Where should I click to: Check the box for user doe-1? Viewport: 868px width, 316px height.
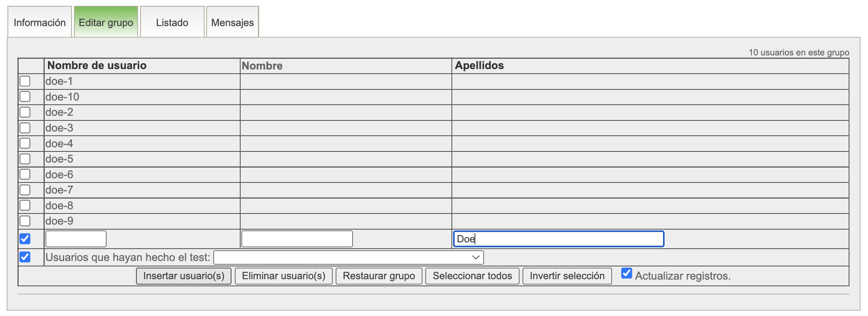pyautogui.click(x=25, y=81)
